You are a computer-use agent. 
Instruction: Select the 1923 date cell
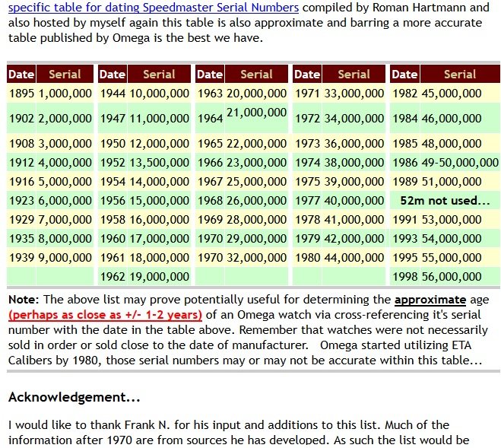point(21,201)
